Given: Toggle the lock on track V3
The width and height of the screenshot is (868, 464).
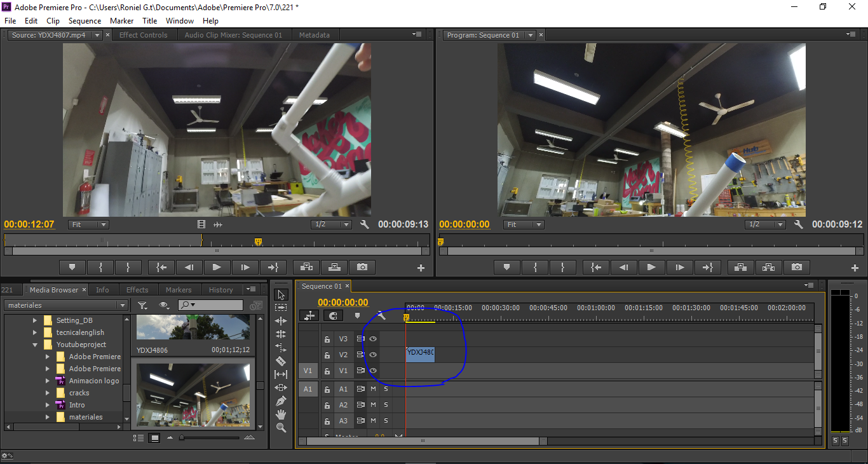Looking at the screenshot, I should click(x=327, y=339).
